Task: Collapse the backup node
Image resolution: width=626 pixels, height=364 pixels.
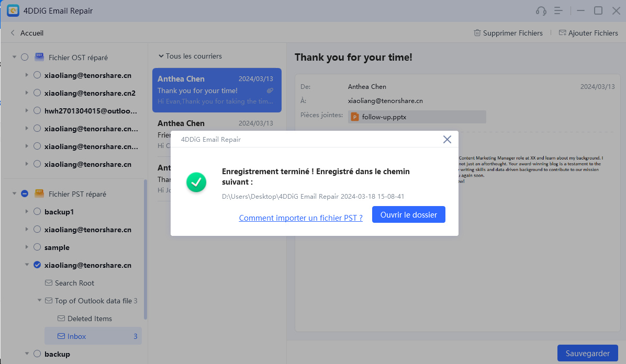Action: (x=27, y=354)
